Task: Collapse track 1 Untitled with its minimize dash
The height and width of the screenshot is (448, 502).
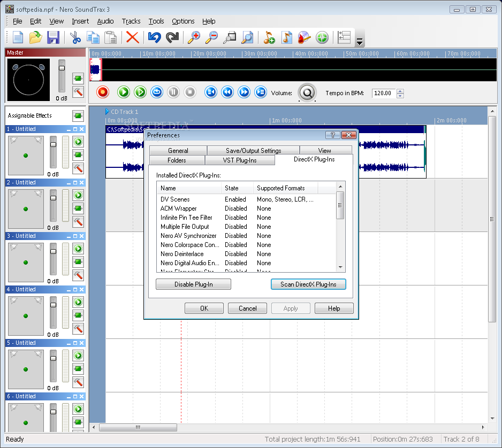Action: point(69,129)
